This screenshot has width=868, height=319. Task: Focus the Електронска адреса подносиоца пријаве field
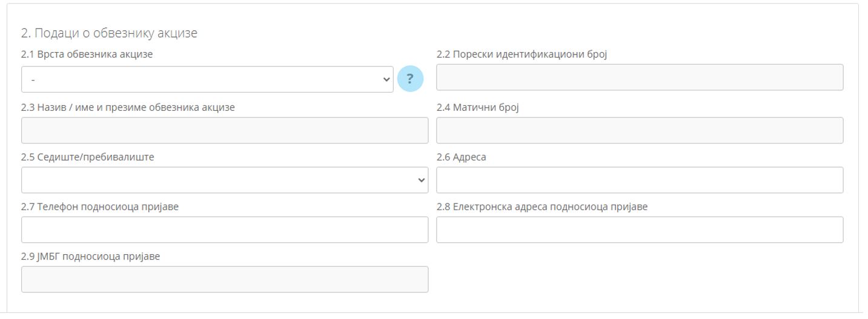coord(639,229)
